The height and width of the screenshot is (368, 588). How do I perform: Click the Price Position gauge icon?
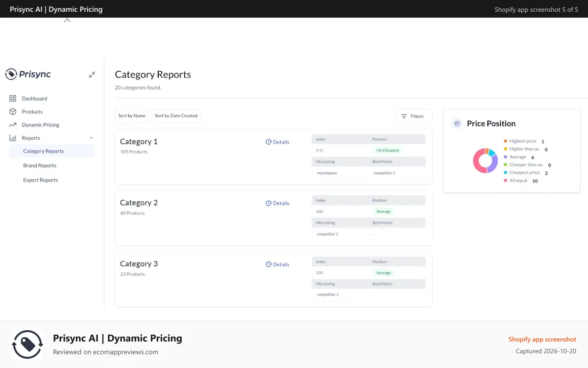[x=457, y=123]
